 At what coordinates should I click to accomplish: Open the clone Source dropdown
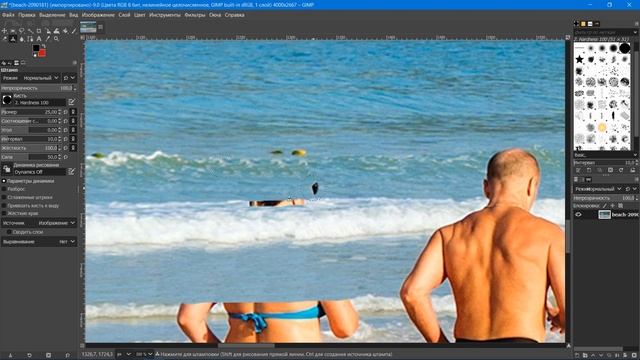(39, 223)
